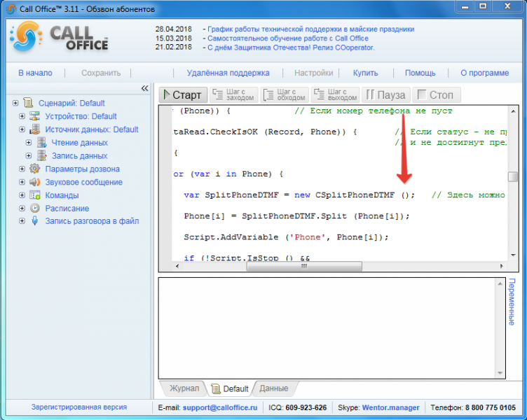This screenshot has width=527, height=420.
Task: Click the app icon in the title bar
Action: point(11,9)
